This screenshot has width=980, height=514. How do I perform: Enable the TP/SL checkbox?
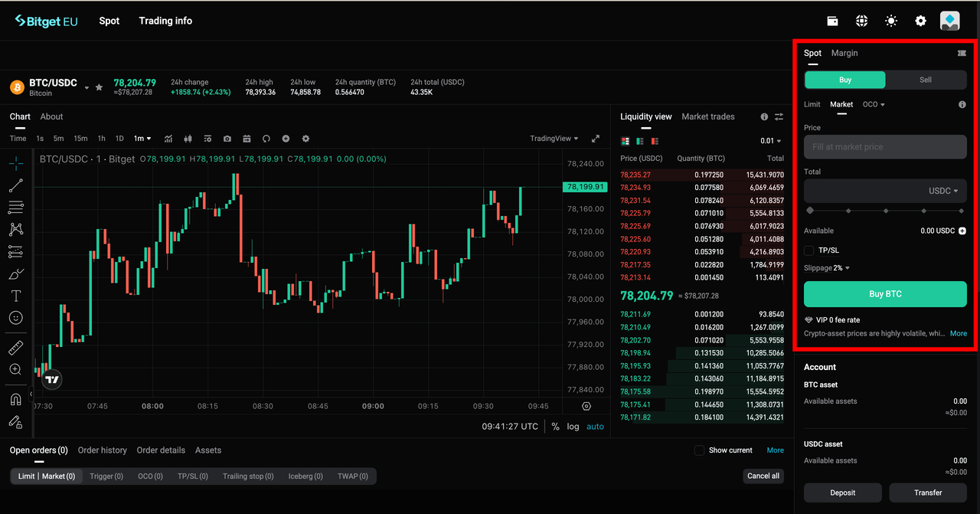(809, 250)
